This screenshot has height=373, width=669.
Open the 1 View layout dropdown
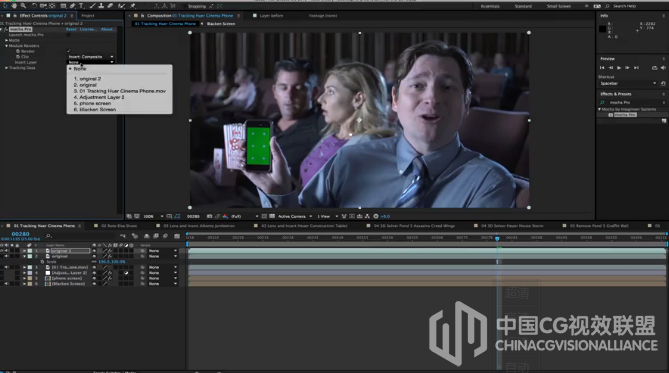click(327, 216)
